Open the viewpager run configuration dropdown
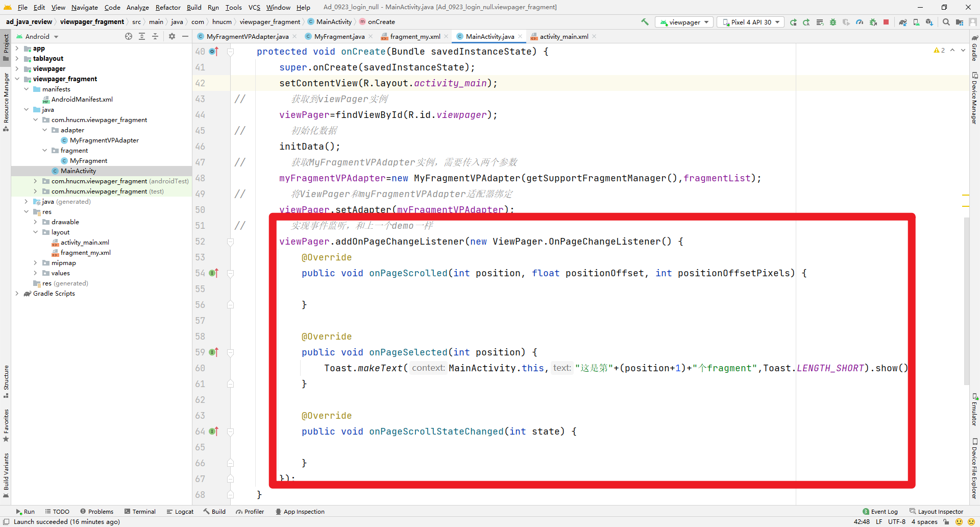Screen dimensions: 980x527 (x=684, y=22)
